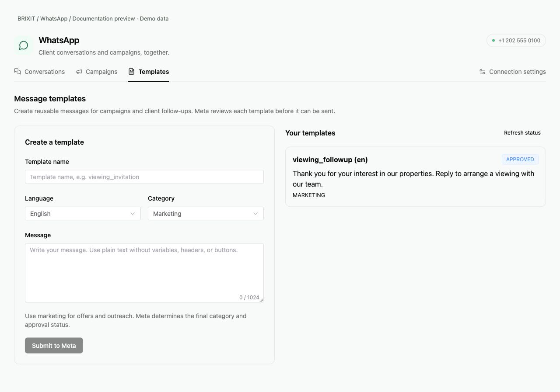Submit the template with Submit to Meta

click(54, 346)
